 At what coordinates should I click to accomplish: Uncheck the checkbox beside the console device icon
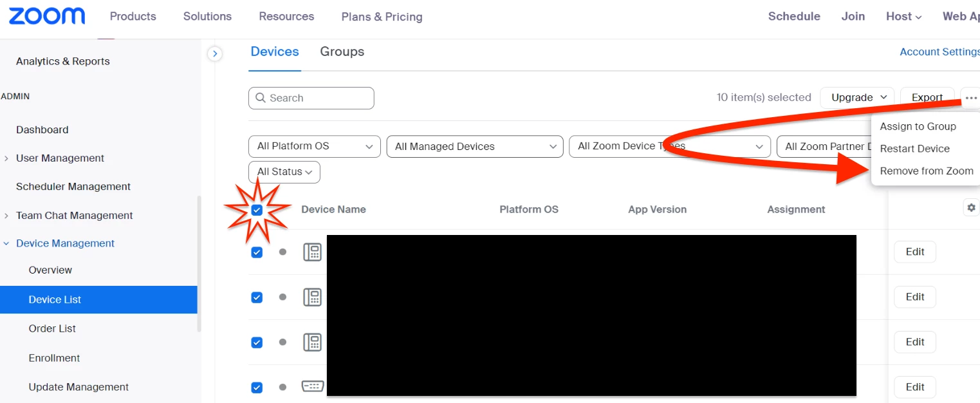click(x=257, y=388)
